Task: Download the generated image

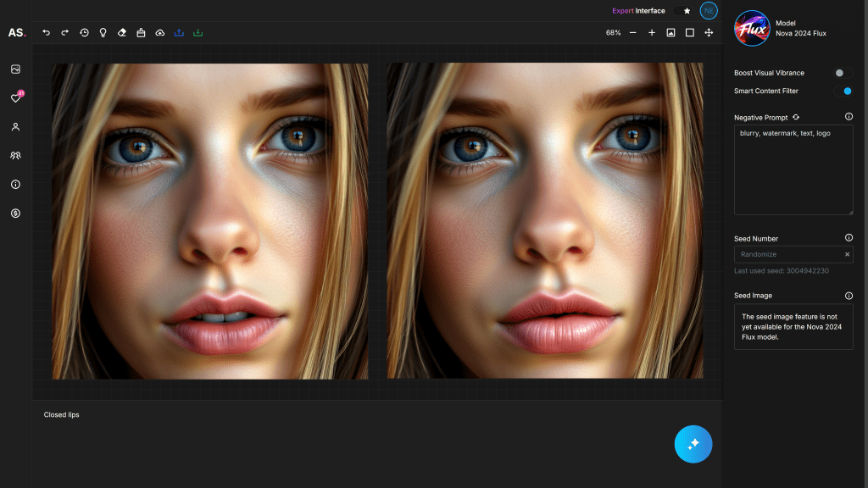Action: (198, 33)
